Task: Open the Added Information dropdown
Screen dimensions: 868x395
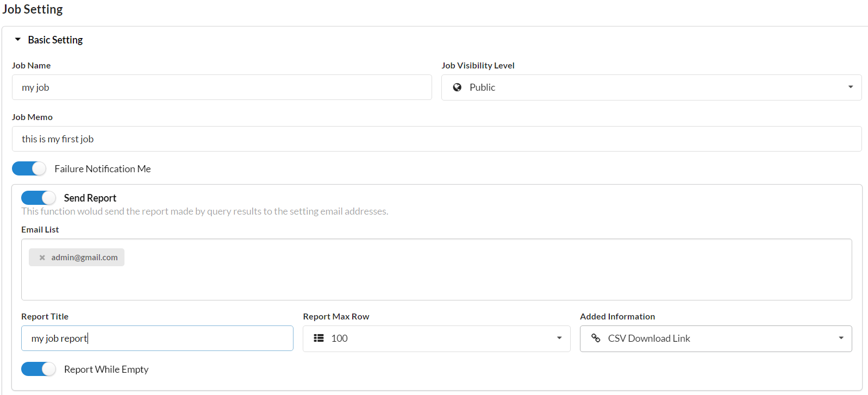Action: click(716, 338)
